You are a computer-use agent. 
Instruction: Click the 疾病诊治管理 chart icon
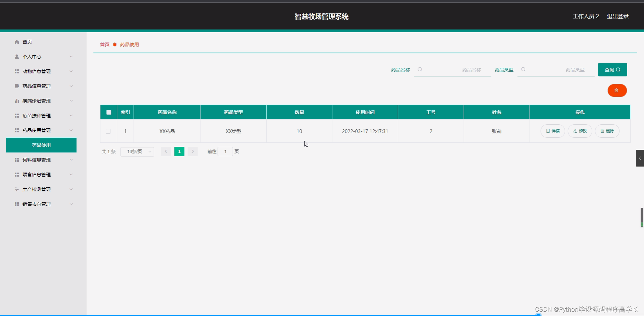point(16,101)
